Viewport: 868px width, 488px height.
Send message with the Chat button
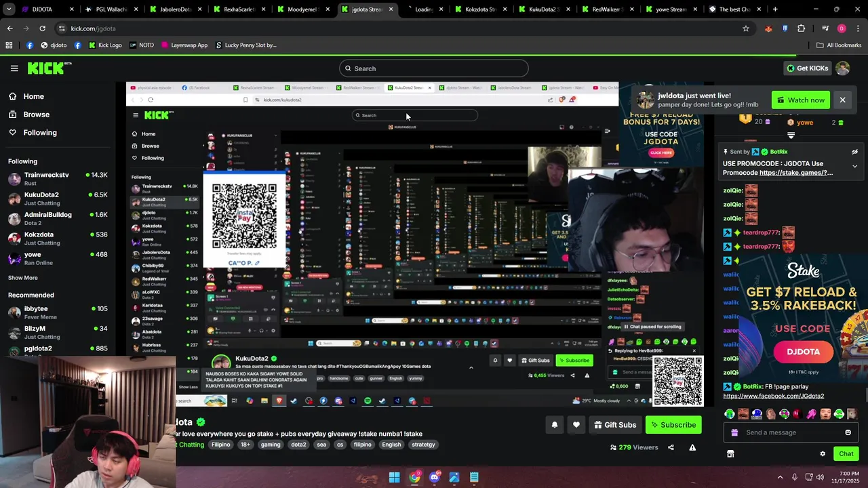(846, 453)
